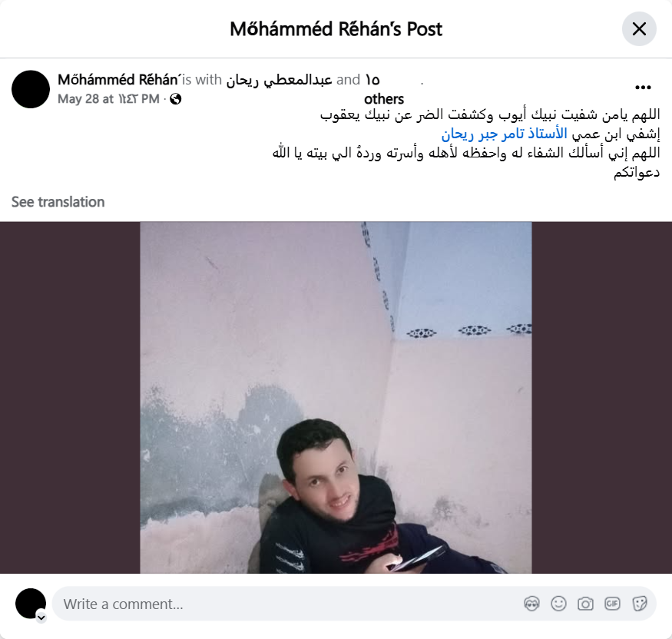The width and height of the screenshot is (672, 639).
Task: Open the avatar sticker picker in comment box
Action: [531, 604]
